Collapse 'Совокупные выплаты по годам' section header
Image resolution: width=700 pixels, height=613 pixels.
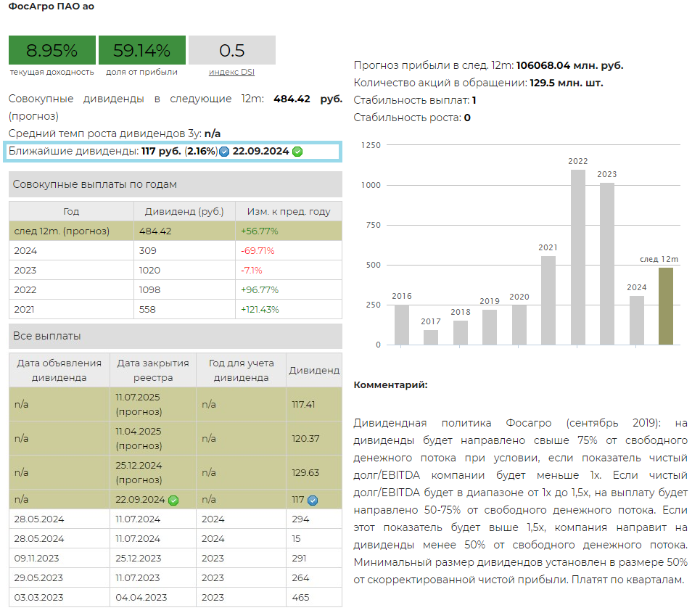tap(175, 184)
